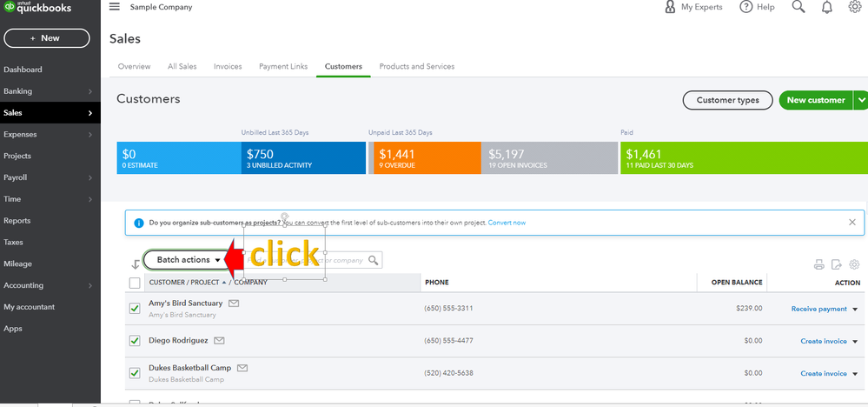The width and height of the screenshot is (868, 407).
Task: Filter by the $1,441 Overdue bar
Action: click(427, 157)
